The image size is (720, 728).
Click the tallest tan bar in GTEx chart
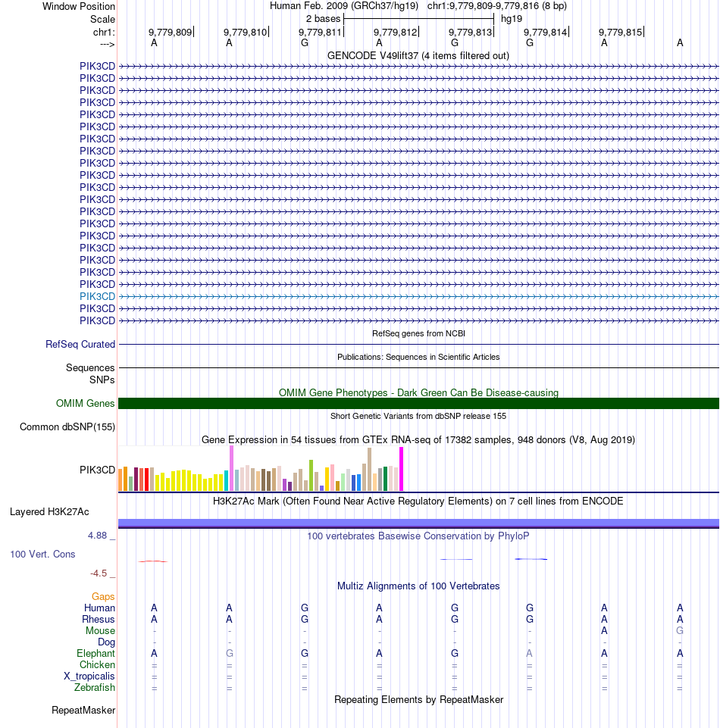click(x=369, y=470)
